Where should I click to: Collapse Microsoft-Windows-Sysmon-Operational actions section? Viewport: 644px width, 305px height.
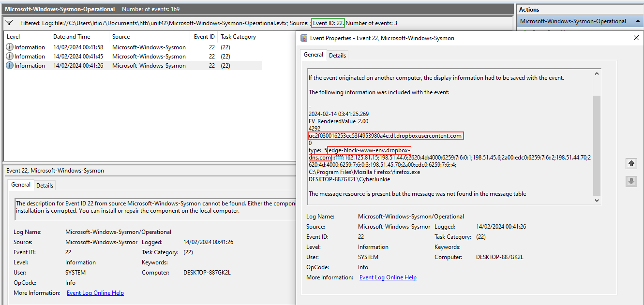tap(637, 21)
